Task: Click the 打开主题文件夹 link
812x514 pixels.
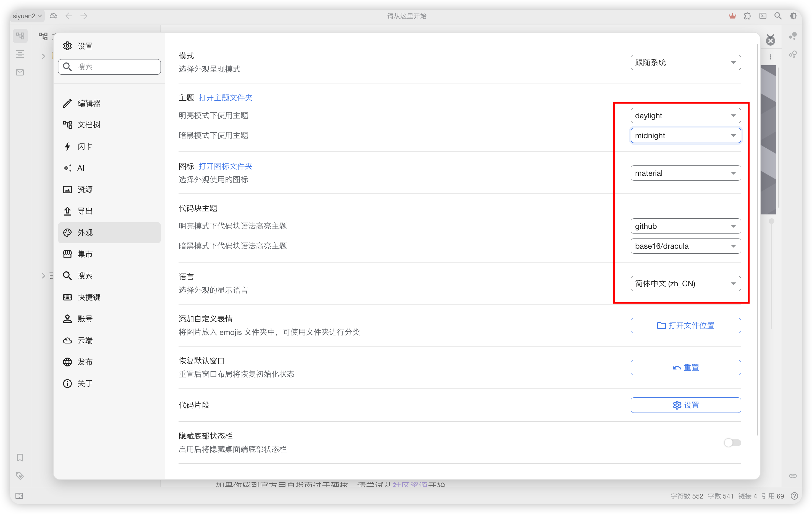Action: coord(226,98)
